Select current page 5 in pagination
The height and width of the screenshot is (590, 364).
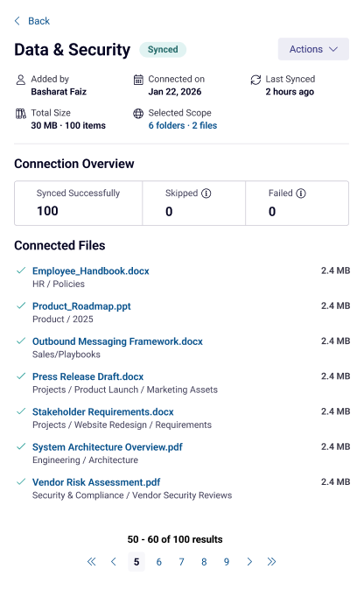pos(136,562)
